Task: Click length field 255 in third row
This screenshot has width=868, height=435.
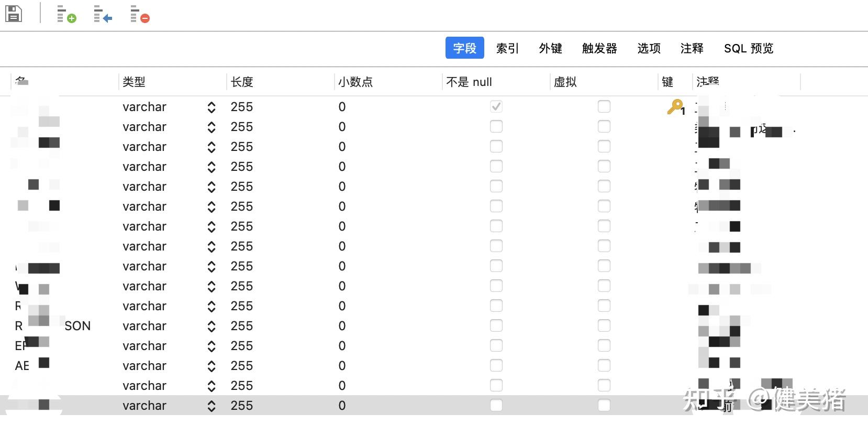Action: click(x=242, y=147)
